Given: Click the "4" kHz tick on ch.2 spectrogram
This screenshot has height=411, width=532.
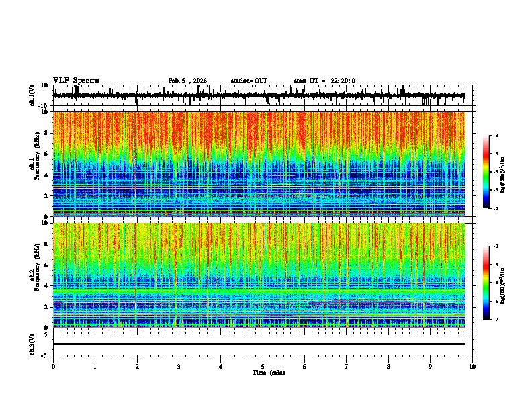Looking at the screenshot, I should 47,286.
